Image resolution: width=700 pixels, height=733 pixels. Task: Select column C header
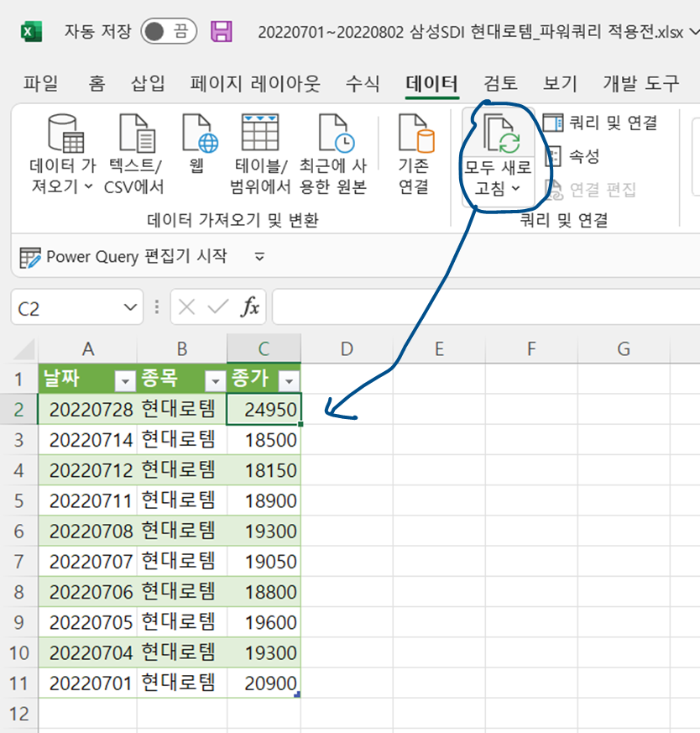click(264, 349)
